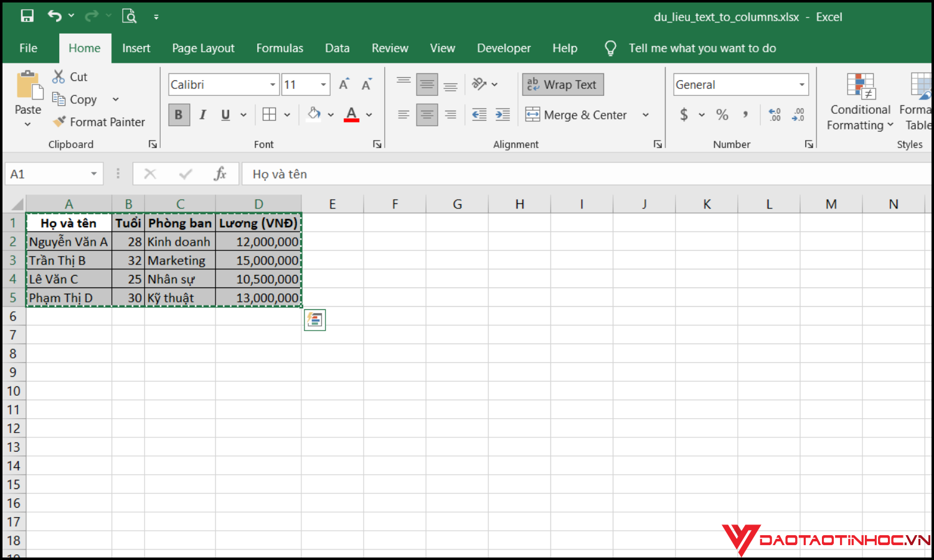934x560 pixels.
Task: Click the Insert Function fx icon
Action: click(x=220, y=174)
